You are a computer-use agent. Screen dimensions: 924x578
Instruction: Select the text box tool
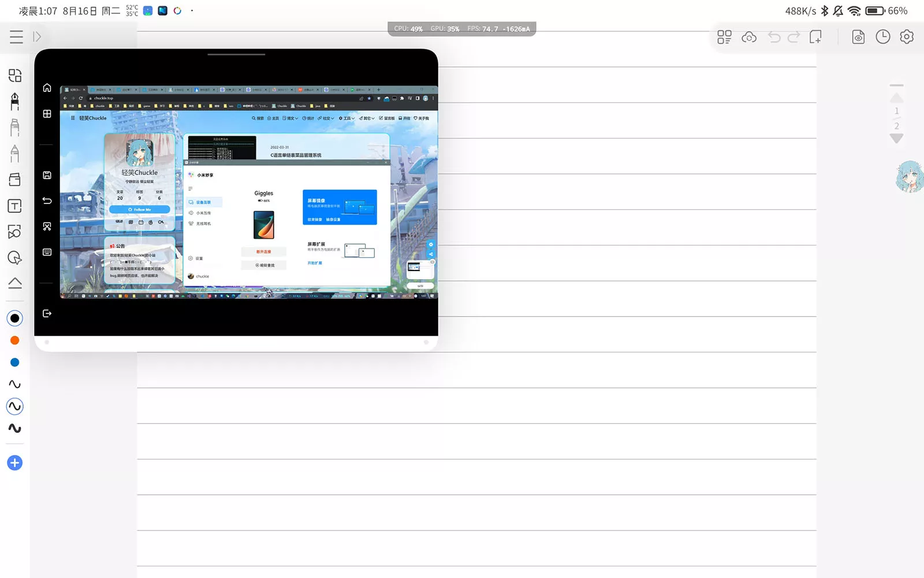click(x=15, y=206)
